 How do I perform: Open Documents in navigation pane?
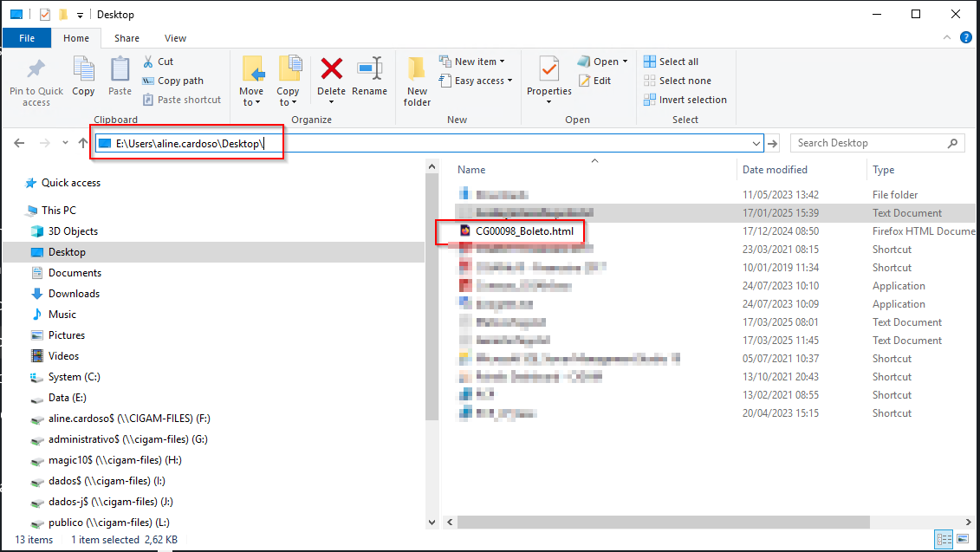pyautogui.click(x=66, y=273)
